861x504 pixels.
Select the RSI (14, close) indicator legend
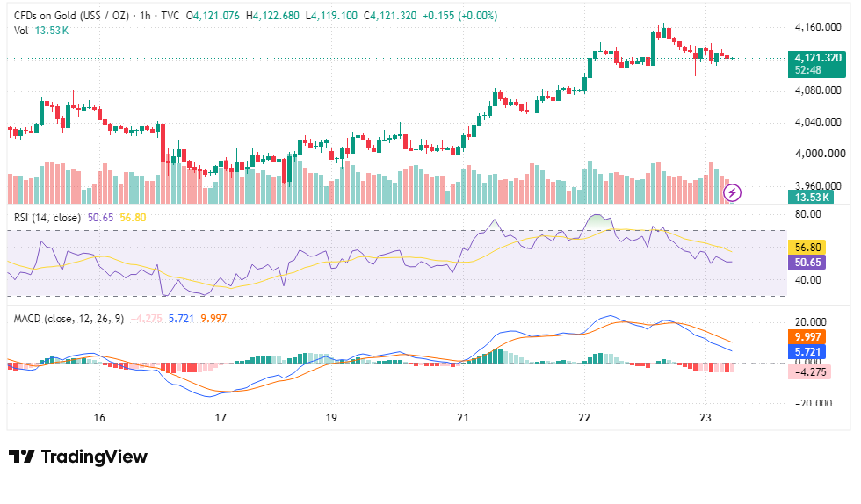(x=47, y=218)
